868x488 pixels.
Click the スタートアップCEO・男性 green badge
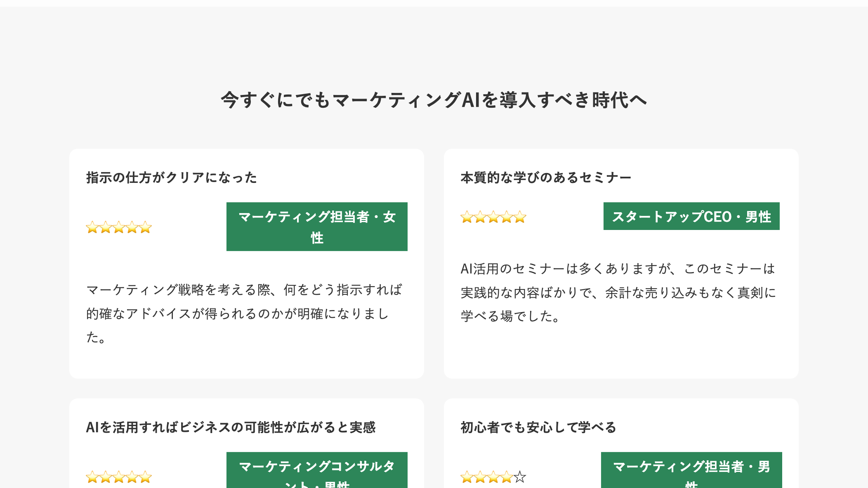tap(691, 216)
